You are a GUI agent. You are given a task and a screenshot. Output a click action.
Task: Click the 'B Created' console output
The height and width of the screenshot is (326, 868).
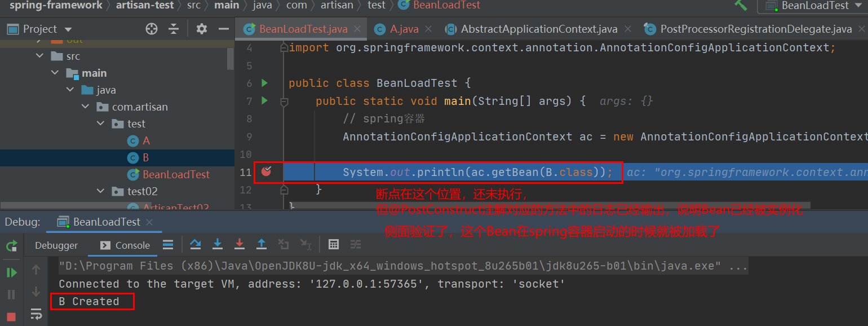point(89,301)
